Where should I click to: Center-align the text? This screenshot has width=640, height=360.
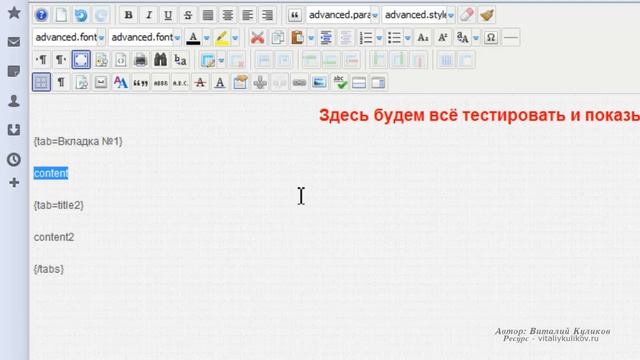click(x=227, y=15)
